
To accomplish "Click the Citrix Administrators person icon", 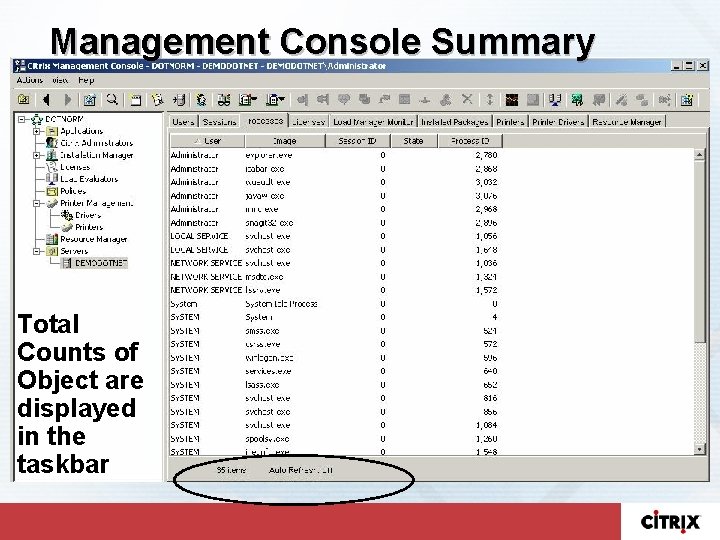I will click(x=52, y=143).
